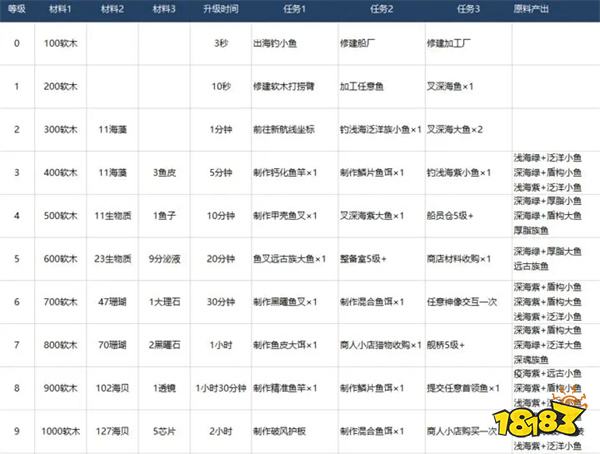Click the '1鱼子' material cell
Viewport: 600px width, 454px height.
coord(164,216)
